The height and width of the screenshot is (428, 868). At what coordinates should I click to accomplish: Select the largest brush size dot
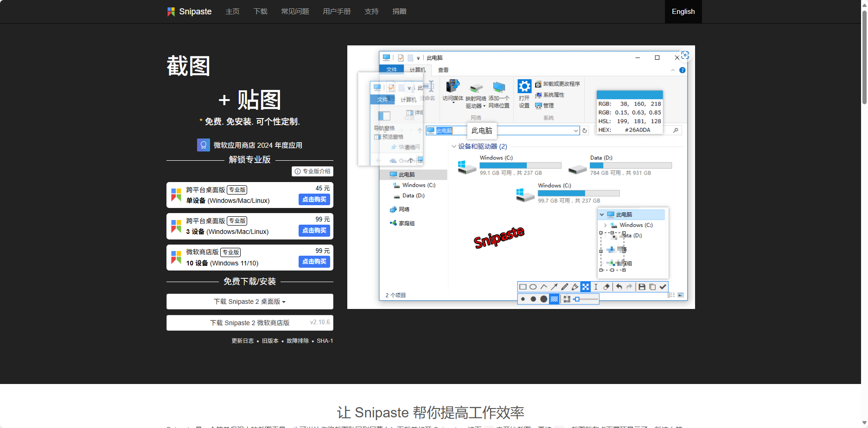coord(543,299)
